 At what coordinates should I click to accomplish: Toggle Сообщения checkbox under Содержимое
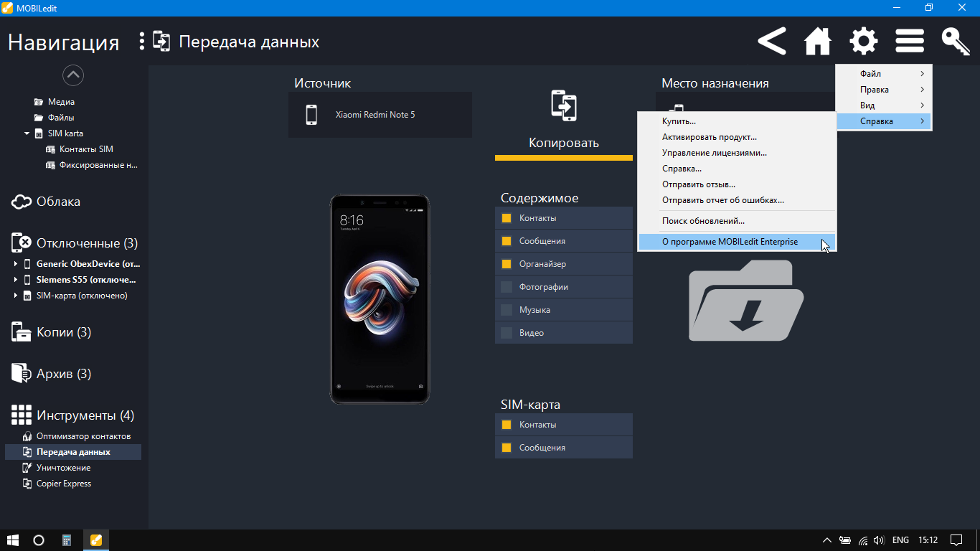(x=507, y=241)
